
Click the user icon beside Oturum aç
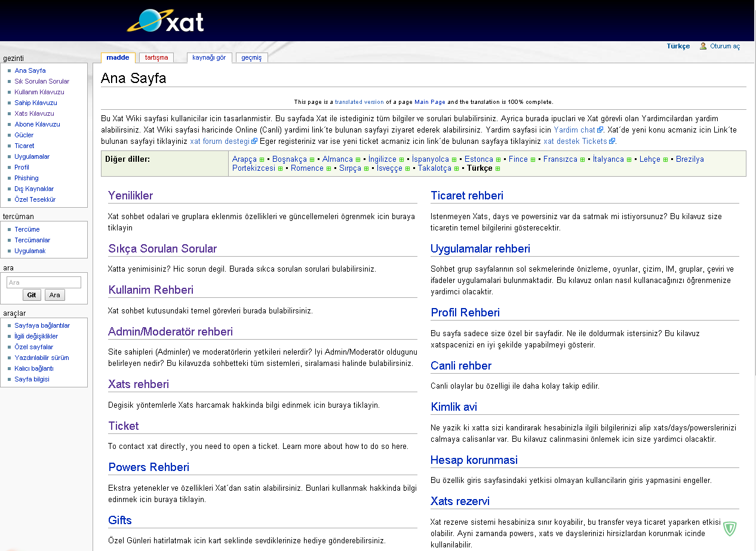tap(703, 46)
